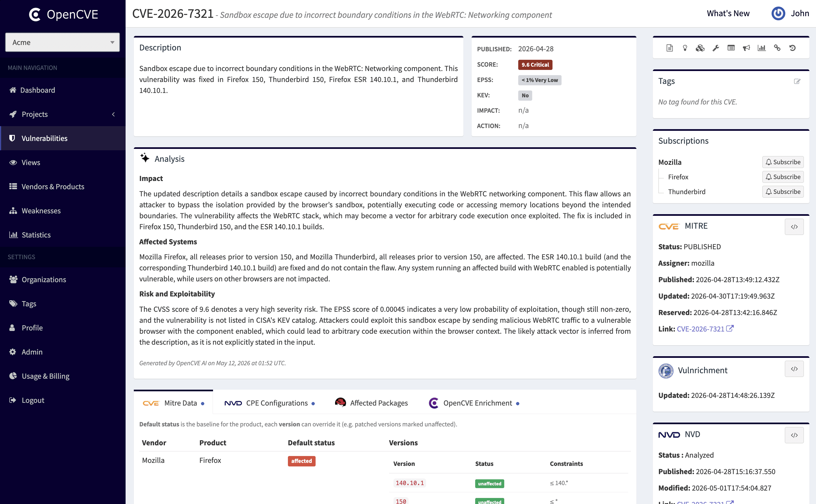Screen dimensions: 816x504
Task: Open the MITRE CVE-2026-7321 external link
Action: 705,329
